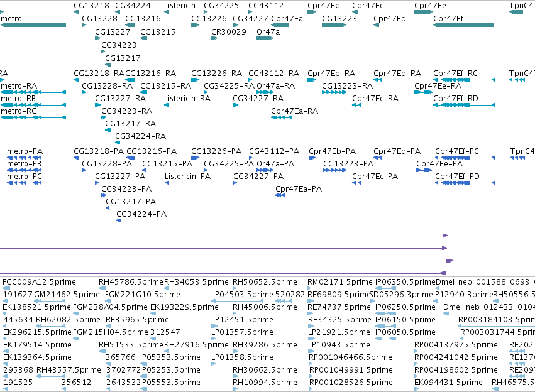Viewport: 535px width, 392px height.
Task: Click the Cpr47Ef-RD transcript label
Action: tap(456, 99)
